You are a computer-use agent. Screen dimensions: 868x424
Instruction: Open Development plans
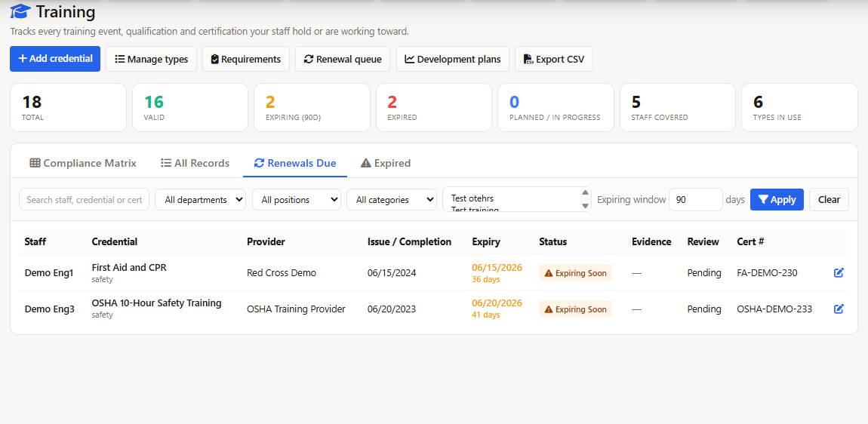click(x=453, y=59)
